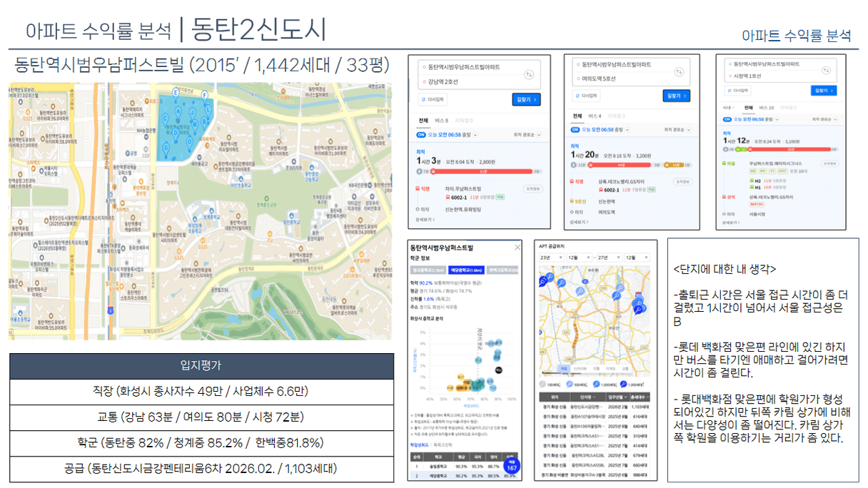The image size is (868, 488).
Task: Open the 23년 start year dropdown
Action: pyautogui.click(x=552, y=257)
